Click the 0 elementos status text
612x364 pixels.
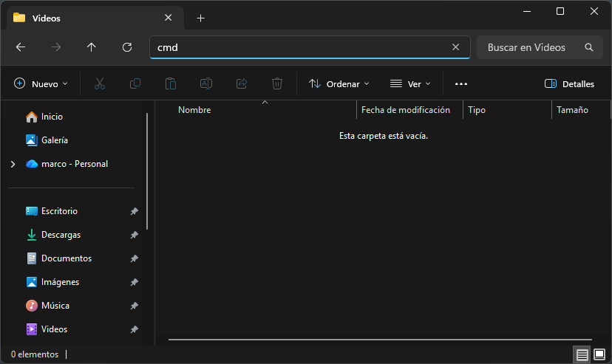35,354
